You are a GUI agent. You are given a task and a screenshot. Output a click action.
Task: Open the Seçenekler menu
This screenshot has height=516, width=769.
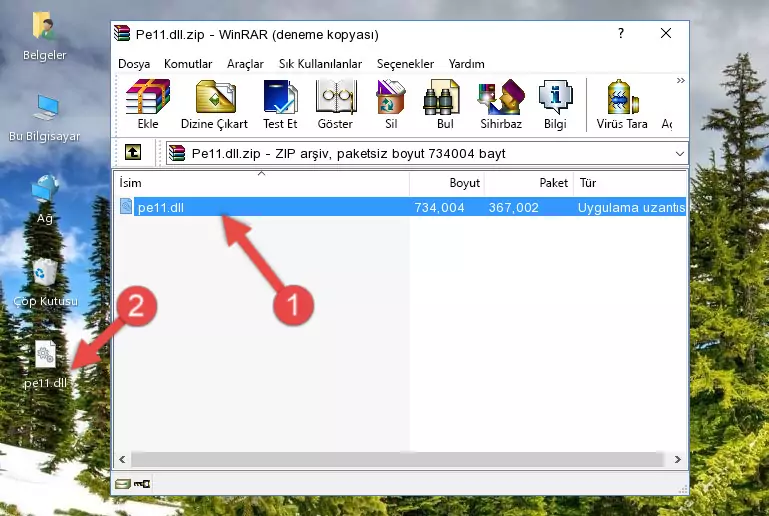(405, 64)
